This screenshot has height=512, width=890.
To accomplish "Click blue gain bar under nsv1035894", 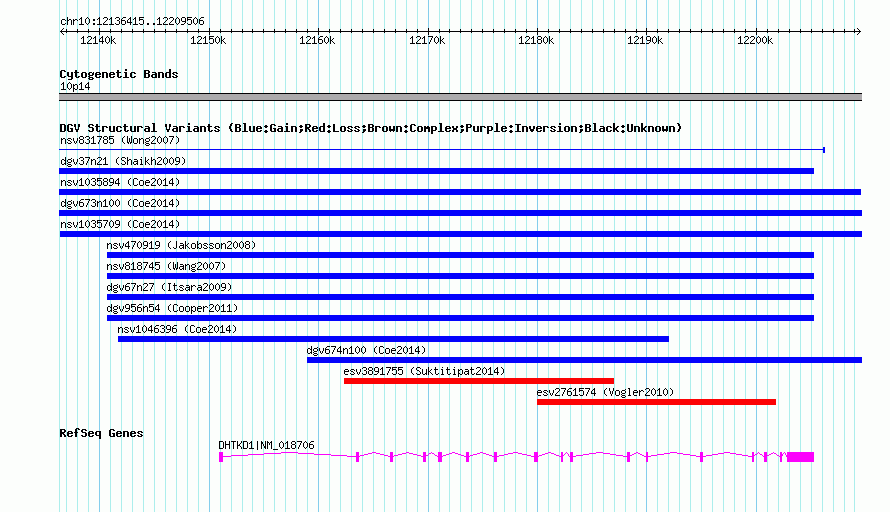I will click(x=460, y=192).
